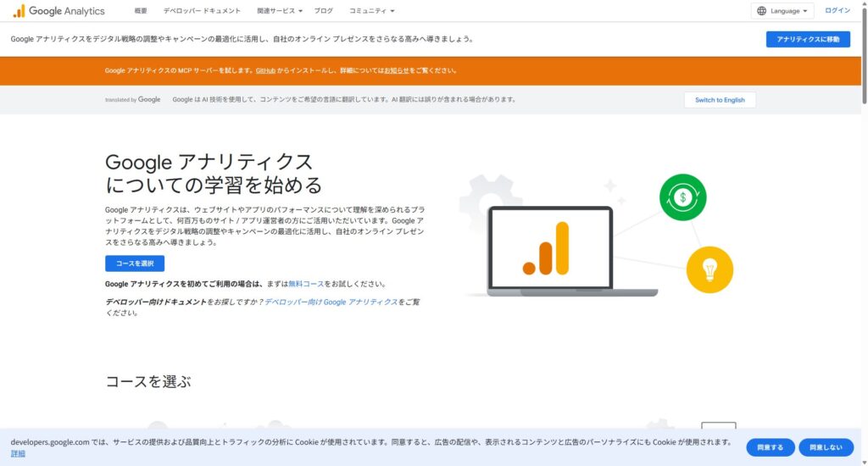Accept cookies with 同意する button
The height and width of the screenshot is (466, 868).
(x=770, y=447)
